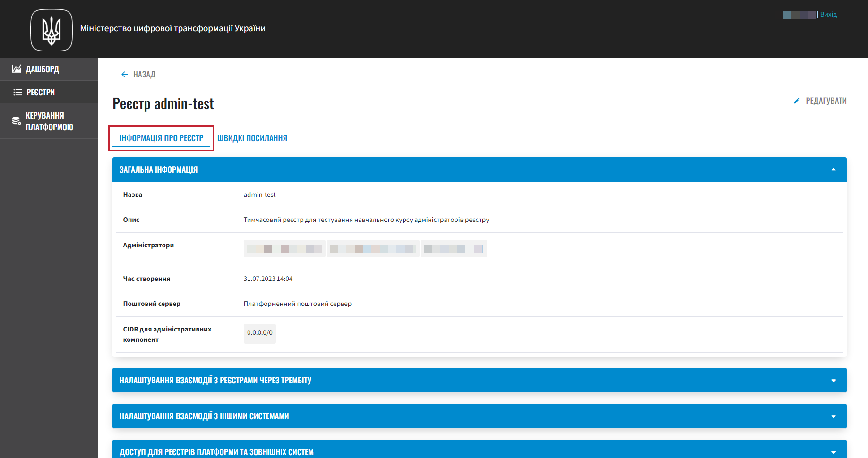
Task: Click the pencil edit icon
Action: (797, 101)
